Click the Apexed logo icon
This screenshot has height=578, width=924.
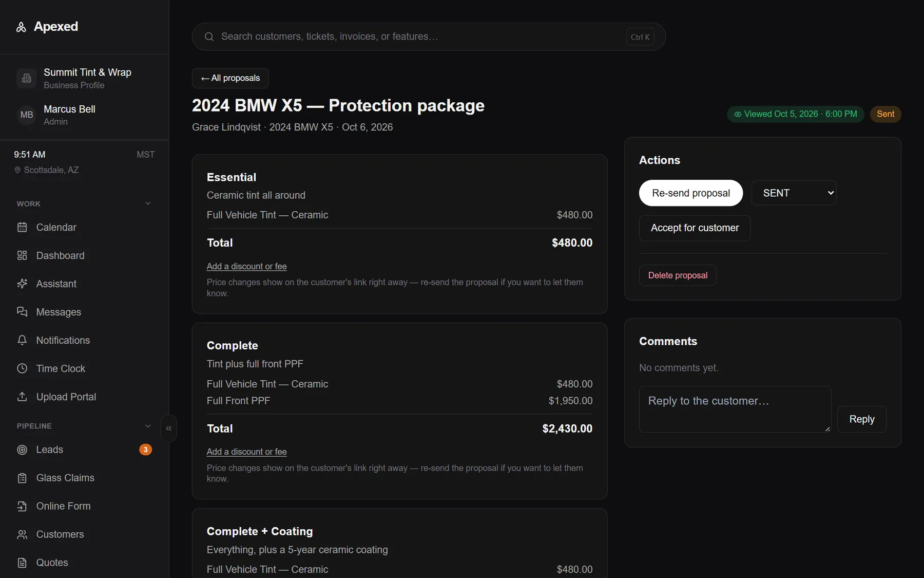tap(21, 27)
